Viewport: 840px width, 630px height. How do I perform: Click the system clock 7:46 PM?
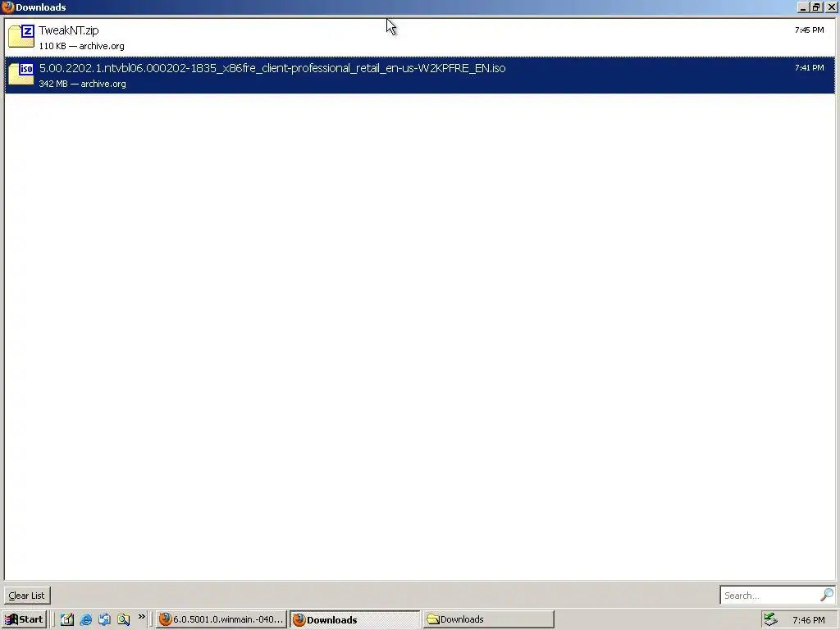[808, 620]
